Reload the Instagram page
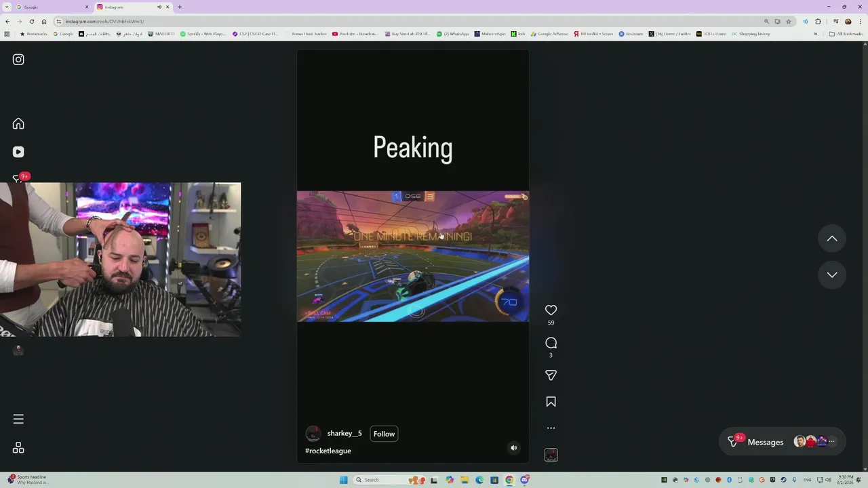 [x=31, y=21]
